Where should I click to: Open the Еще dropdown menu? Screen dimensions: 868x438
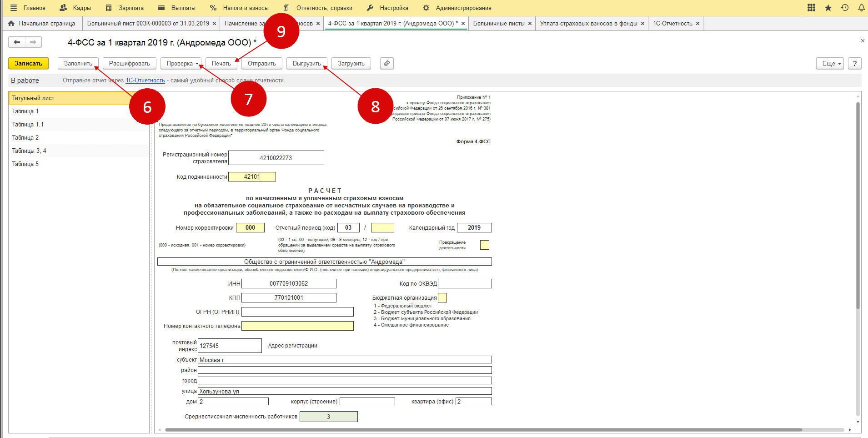click(x=830, y=63)
